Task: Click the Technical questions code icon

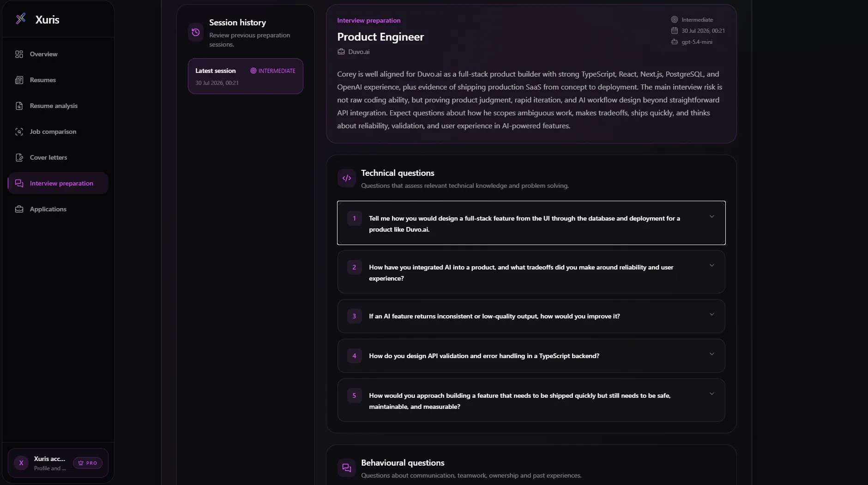Action: [347, 178]
